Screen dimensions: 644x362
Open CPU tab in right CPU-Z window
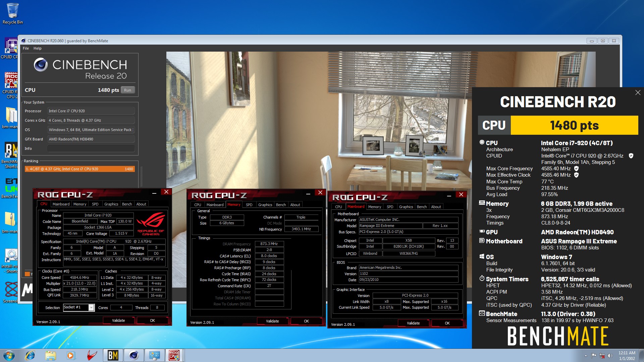click(339, 206)
